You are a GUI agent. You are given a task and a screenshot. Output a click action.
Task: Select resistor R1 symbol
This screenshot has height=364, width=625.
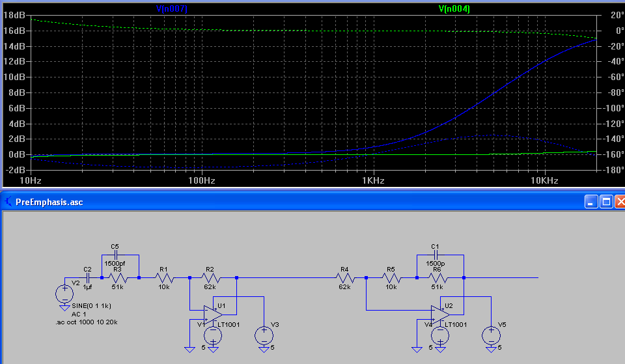click(164, 277)
